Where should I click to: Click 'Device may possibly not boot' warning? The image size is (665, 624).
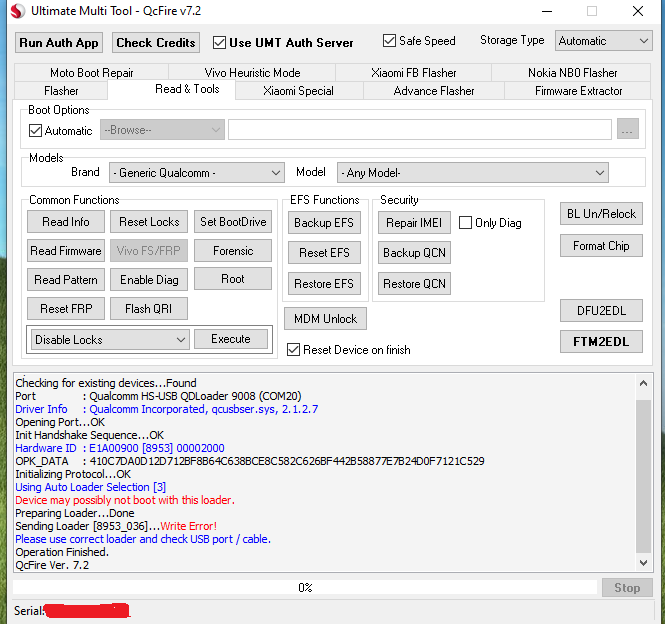125,500
